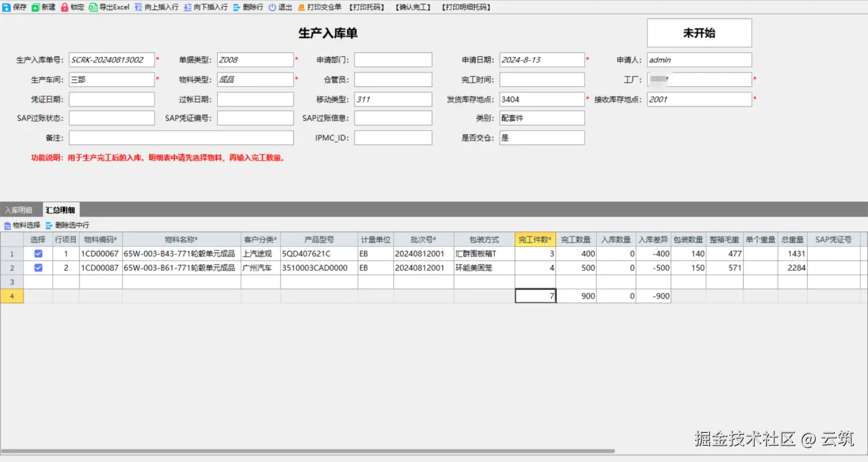This screenshot has width=868, height=462.
Task: Click the 保存 (Save) toolbar icon
Action: (6, 7)
